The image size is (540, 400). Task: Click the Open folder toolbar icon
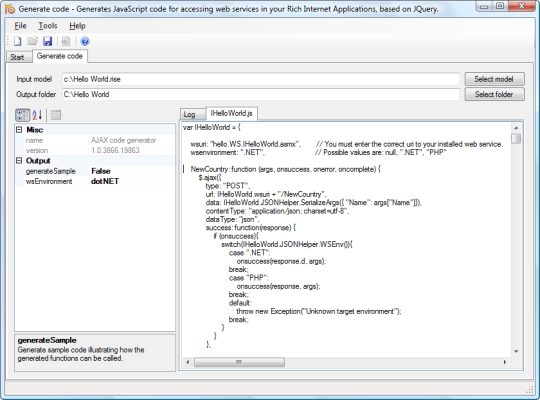pyautogui.click(x=32, y=41)
